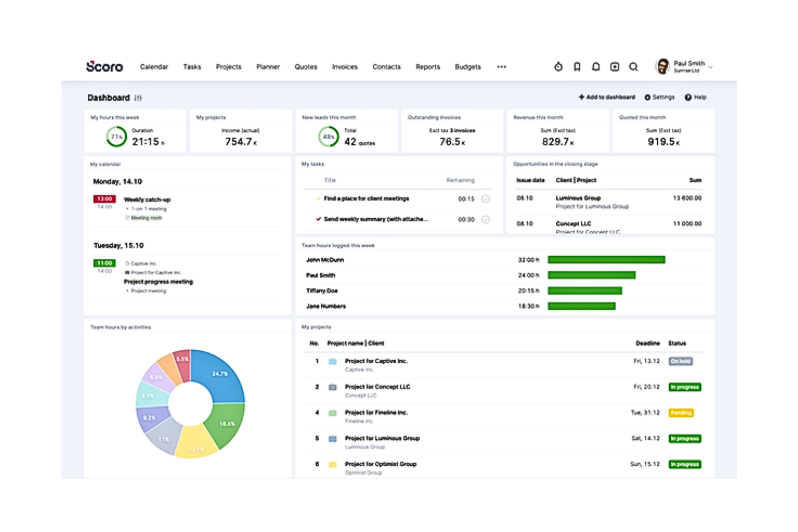
Task: Open Concept LLC opportunity
Action: pos(573,224)
